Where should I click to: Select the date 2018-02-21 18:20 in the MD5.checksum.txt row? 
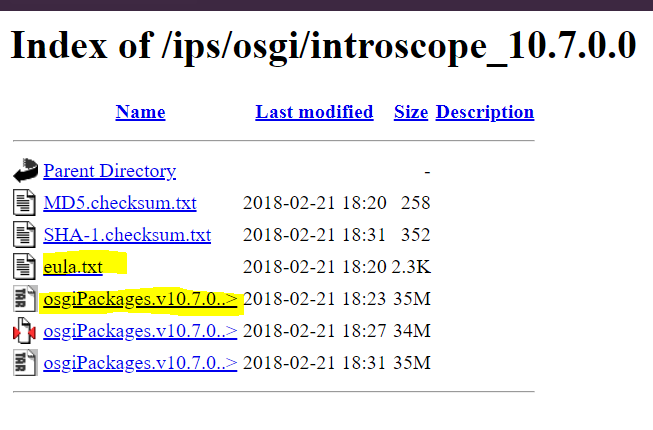coord(315,203)
